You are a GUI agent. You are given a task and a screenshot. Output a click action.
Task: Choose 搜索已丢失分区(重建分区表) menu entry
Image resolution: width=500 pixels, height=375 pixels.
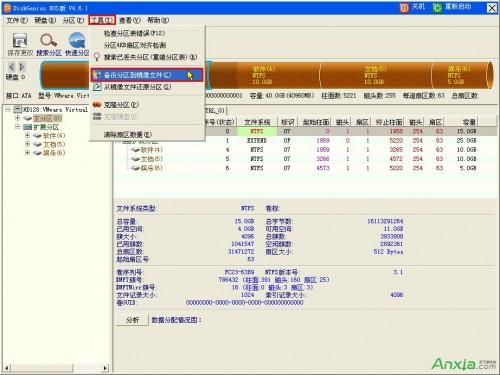coord(147,57)
